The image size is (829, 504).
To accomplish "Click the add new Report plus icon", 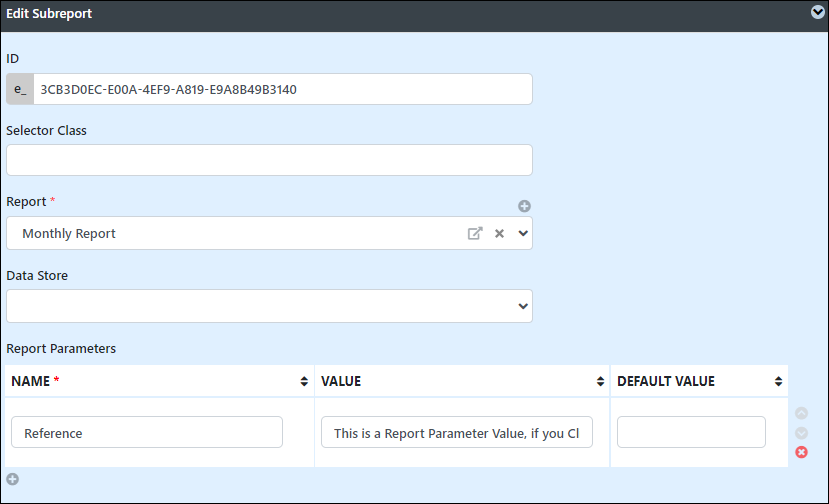I will 524,206.
